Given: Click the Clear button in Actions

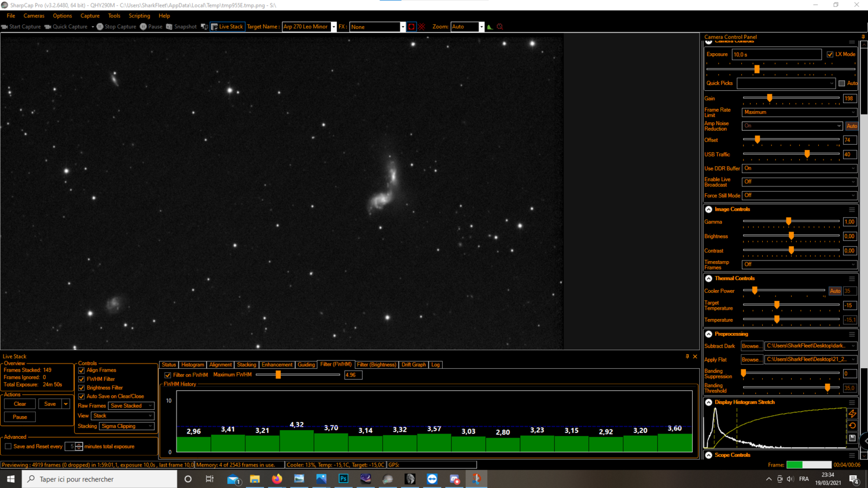Looking at the screenshot, I should (20, 404).
